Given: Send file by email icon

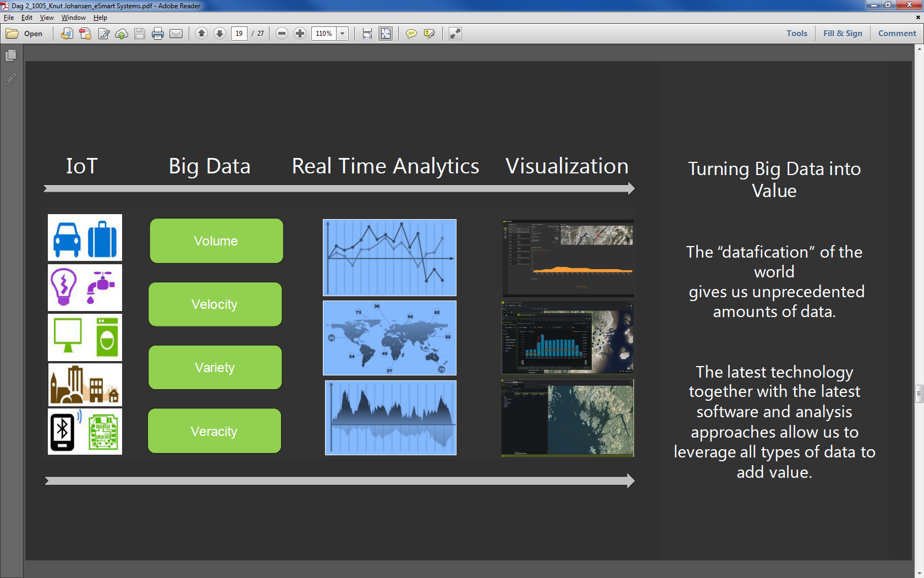Looking at the screenshot, I should pos(176,34).
